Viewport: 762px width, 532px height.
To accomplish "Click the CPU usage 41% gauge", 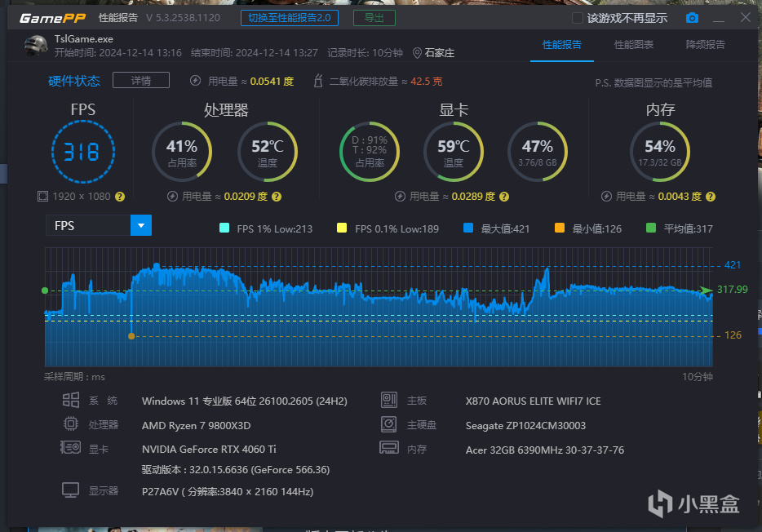I will click(182, 152).
